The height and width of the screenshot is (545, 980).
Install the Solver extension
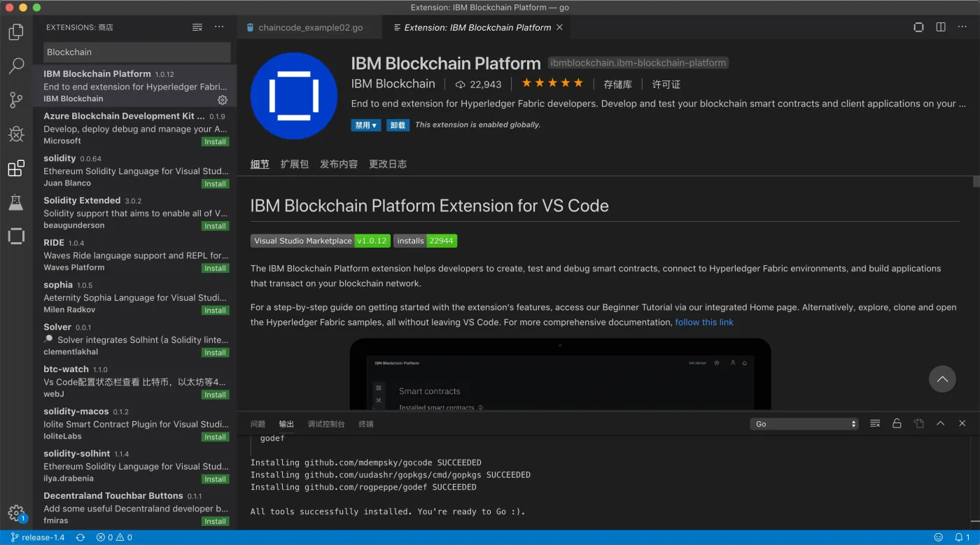pyautogui.click(x=215, y=353)
